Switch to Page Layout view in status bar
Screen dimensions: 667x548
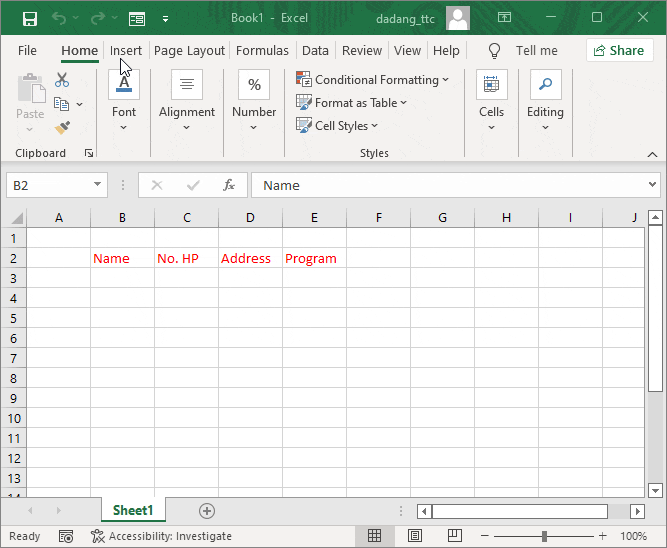pos(411,536)
